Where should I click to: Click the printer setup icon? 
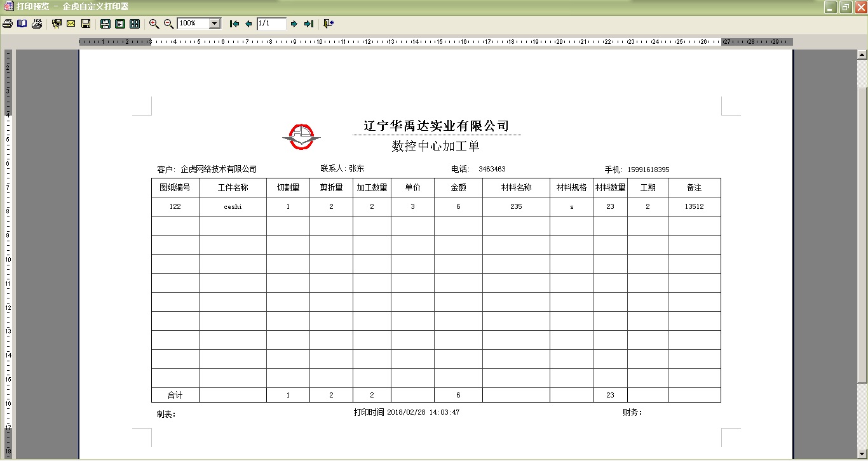pyautogui.click(x=37, y=23)
